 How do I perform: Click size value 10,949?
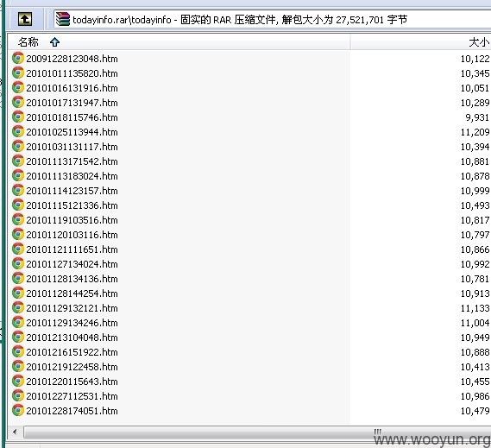pos(475,338)
